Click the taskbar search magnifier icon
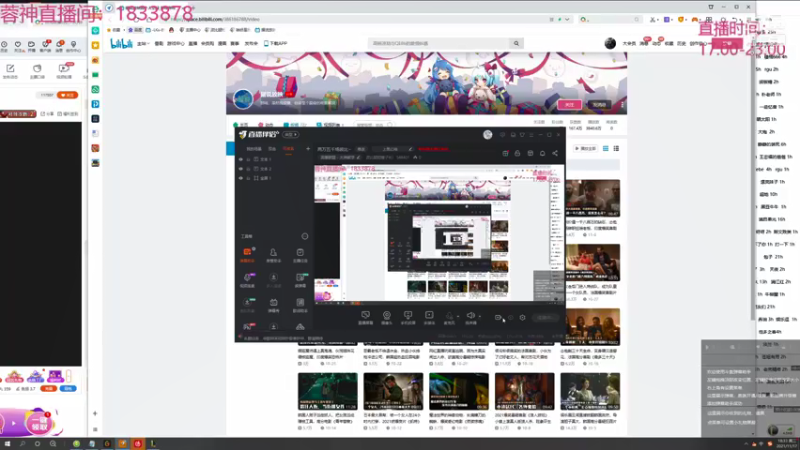 coord(22,444)
